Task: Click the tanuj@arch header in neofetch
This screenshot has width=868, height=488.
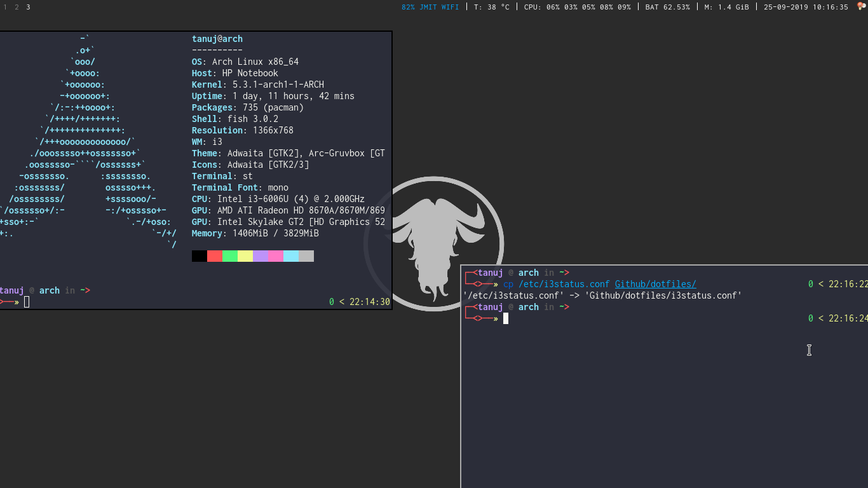Action: (217, 39)
